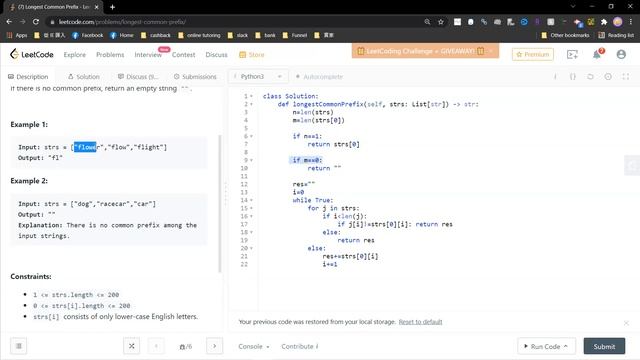Go to next problem arrow
640x360 pixels.
(215, 346)
